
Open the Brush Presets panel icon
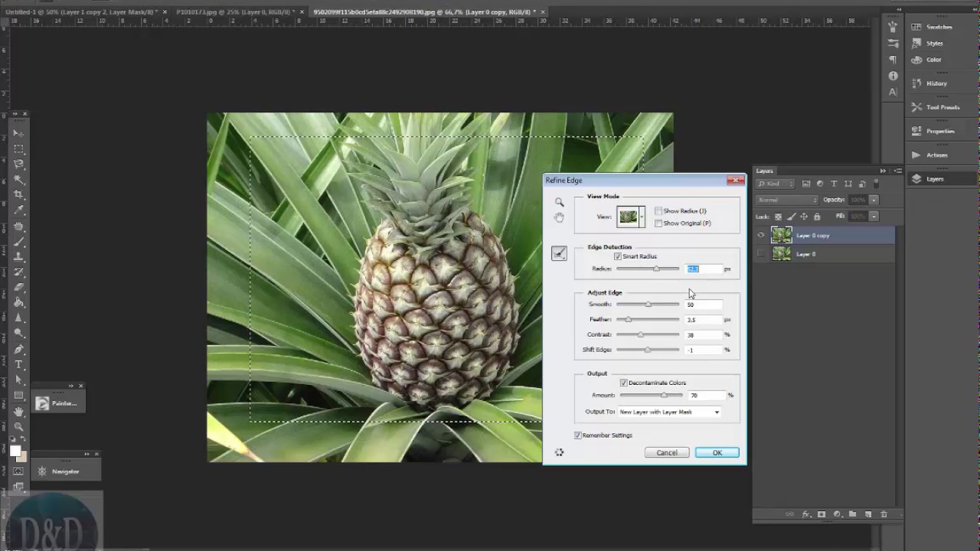point(893,42)
